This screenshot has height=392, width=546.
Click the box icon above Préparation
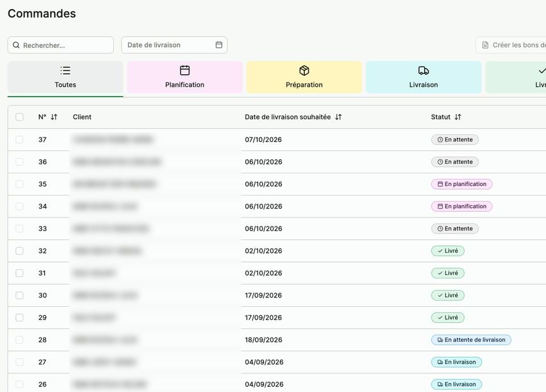point(304,70)
